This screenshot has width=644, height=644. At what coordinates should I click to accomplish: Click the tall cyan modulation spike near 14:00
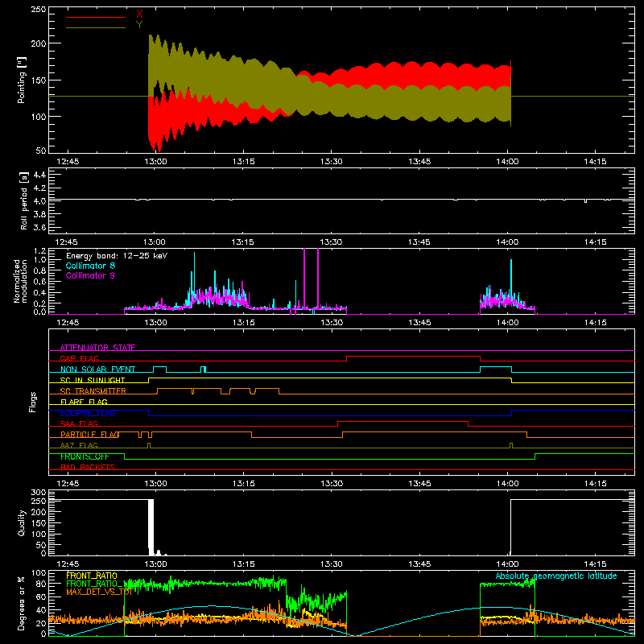pos(511,279)
